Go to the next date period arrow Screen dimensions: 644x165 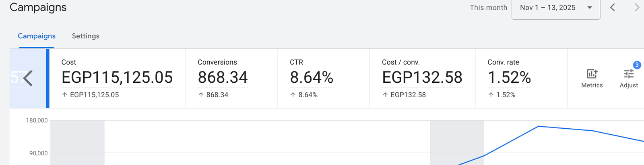tap(637, 8)
